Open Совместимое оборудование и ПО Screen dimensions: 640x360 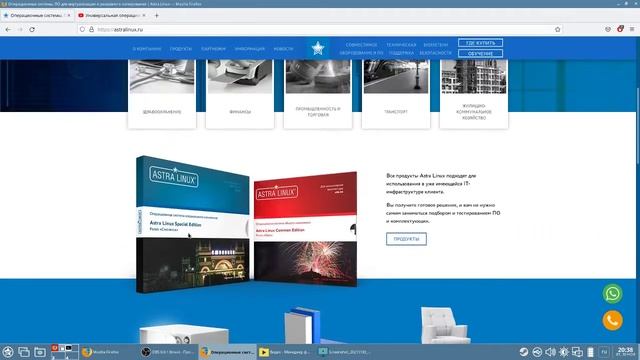[x=361, y=49]
